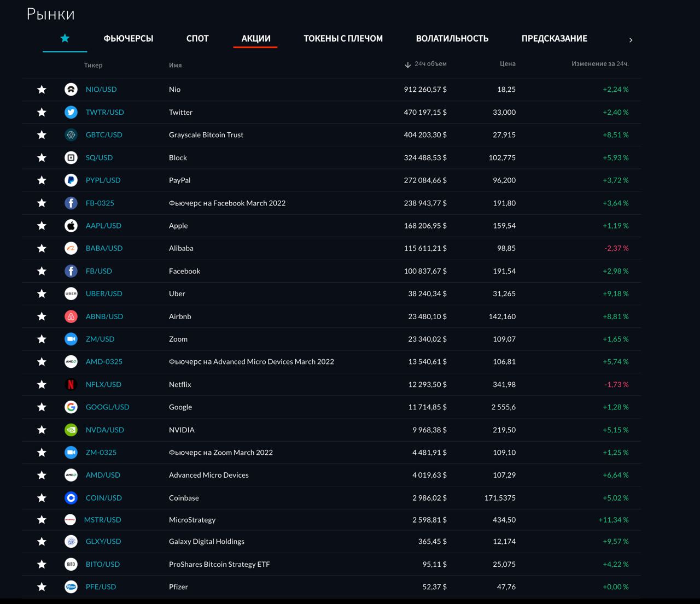The height and width of the screenshot is (604, 700).
Task: Click the Google G logo icon
Action: pos(71,407)
